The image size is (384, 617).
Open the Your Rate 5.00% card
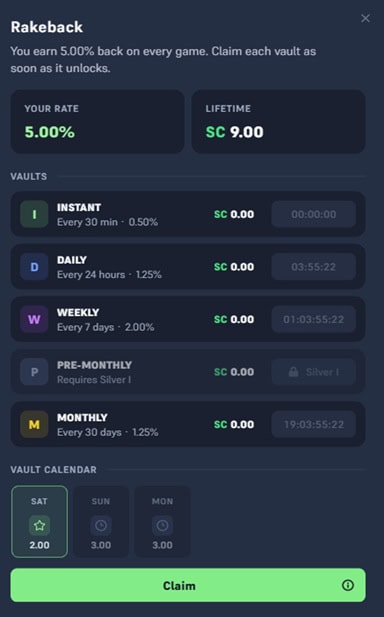(x=98, y=122)
